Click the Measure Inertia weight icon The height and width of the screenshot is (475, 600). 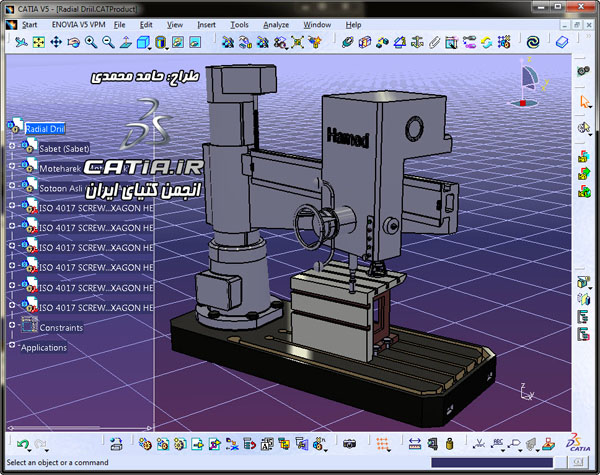[x=450, y=444]
